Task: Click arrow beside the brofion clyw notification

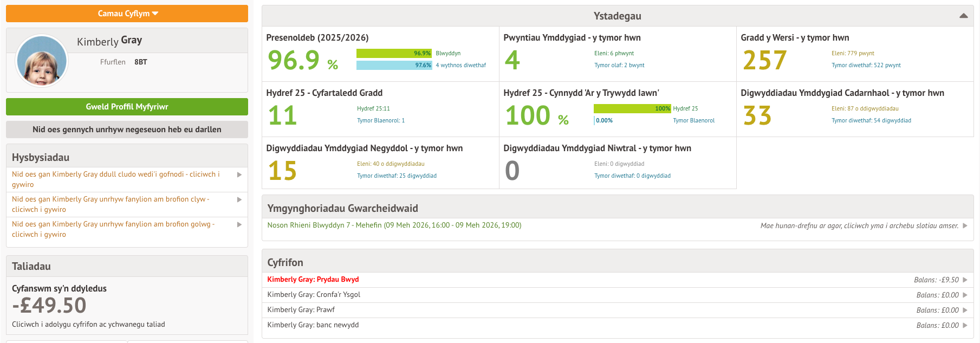Action: (x=239, y=199)
